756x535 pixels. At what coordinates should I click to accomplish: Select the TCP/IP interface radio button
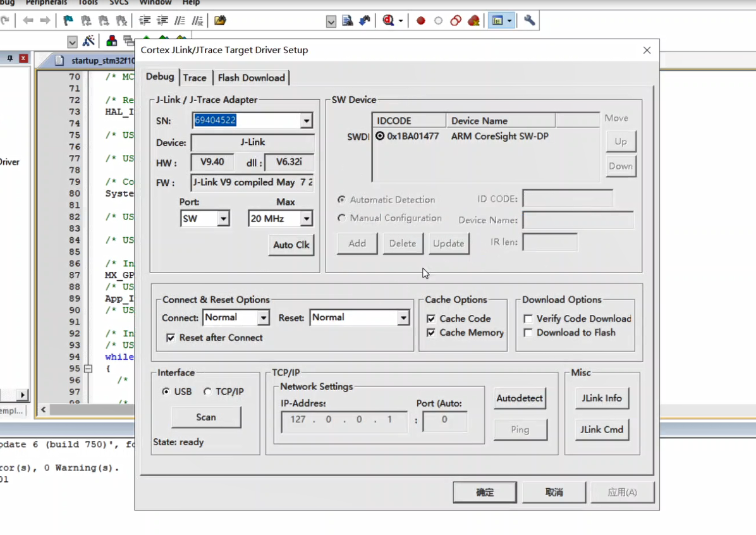[207, 391]
